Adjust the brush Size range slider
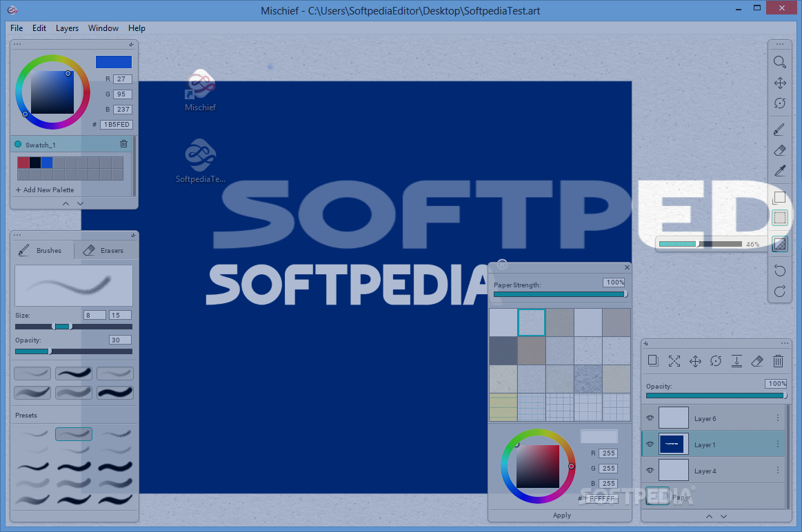The height and width of the screenshot is (532, 802). click(74, 327)
